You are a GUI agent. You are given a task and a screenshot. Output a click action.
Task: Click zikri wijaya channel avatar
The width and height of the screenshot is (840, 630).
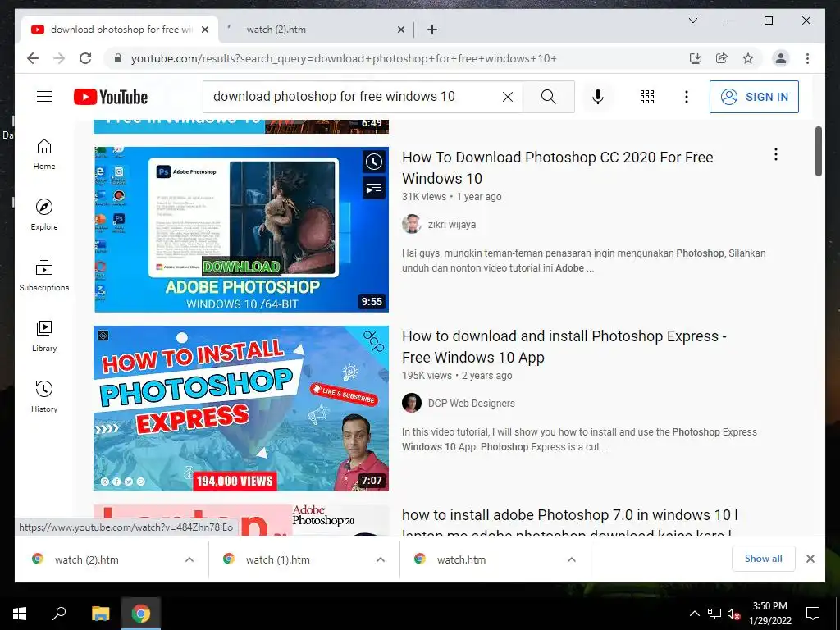click(412, 224)
